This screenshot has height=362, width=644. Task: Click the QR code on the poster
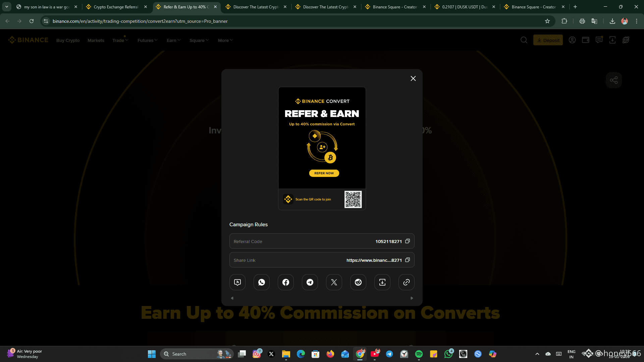(x=353, y=199)
